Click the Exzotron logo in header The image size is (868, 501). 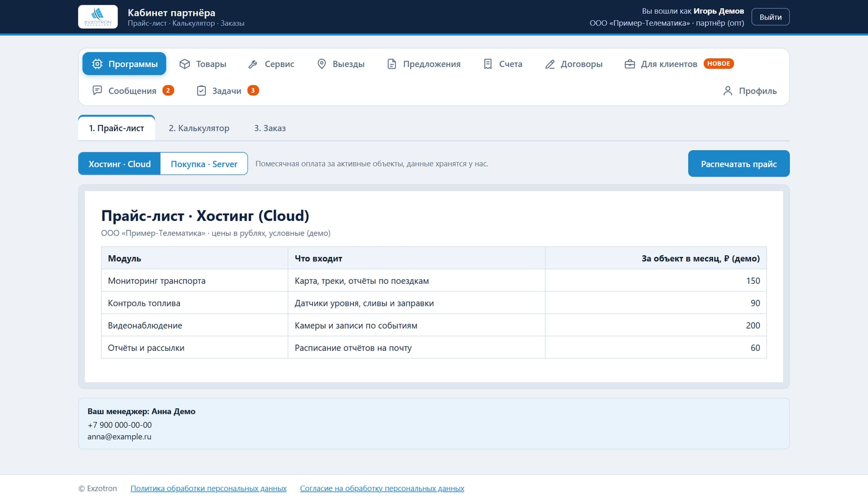[x=98, y=17]
